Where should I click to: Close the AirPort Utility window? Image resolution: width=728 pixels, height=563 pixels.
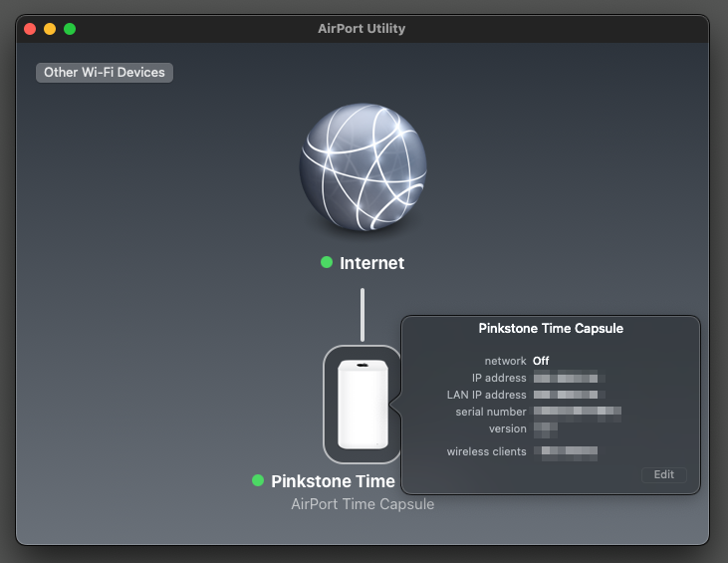click(x=30, y=29)
